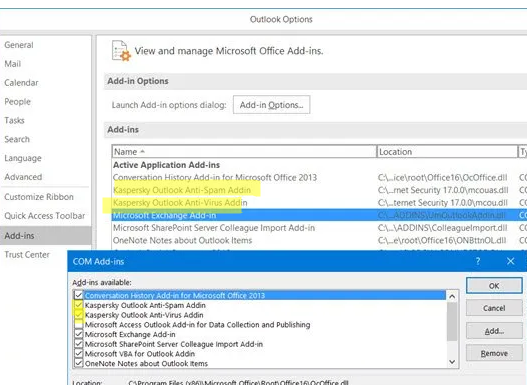527x385 pixels.
Task: Click down arrow of add-ins list scrollbar
Action: coord(452,362)
